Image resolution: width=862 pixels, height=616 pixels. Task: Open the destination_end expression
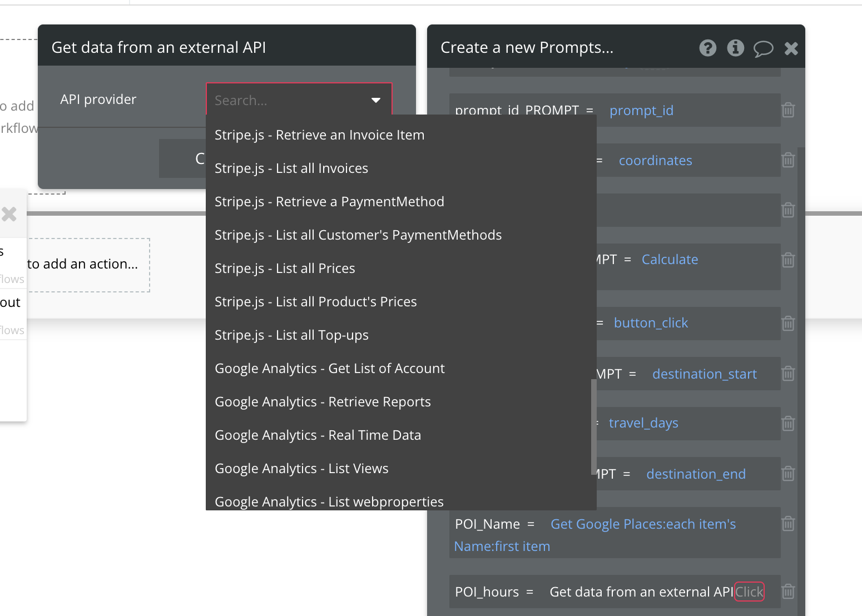tap(696, 474)
